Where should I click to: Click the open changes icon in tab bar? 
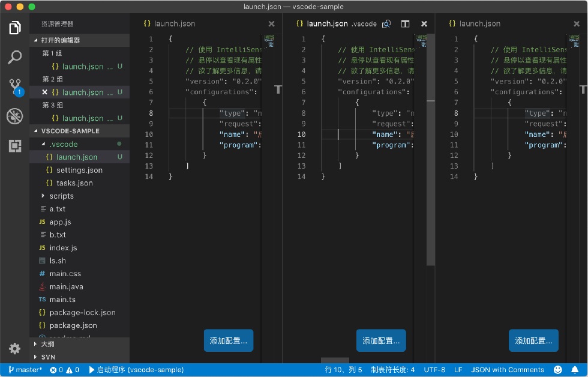(386, 24)
